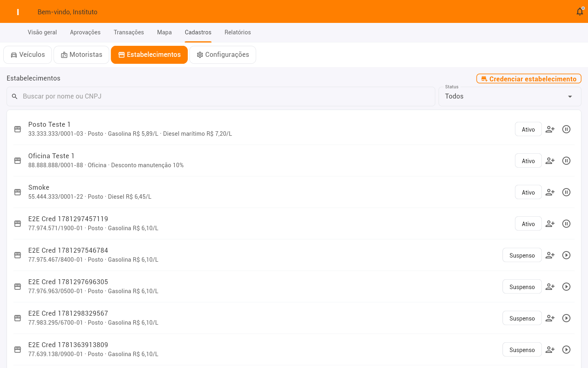
Task: Open Configurações section
Action: [223, 55]
